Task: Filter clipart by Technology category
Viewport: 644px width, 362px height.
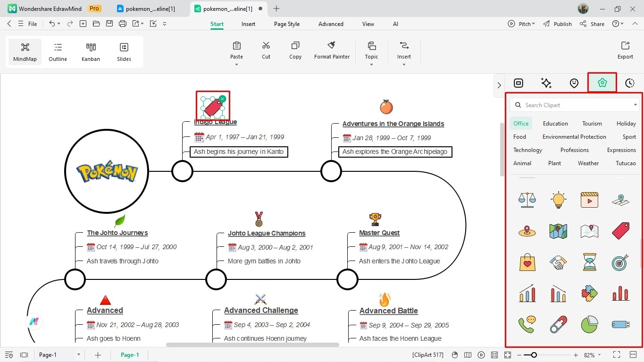Action: point(527,150)
